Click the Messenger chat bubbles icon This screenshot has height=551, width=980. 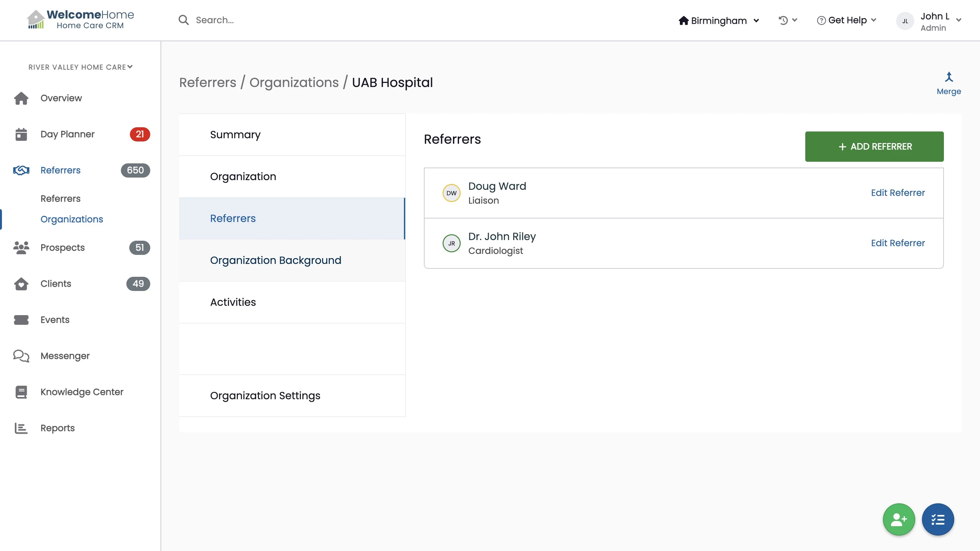click(21, 356)
